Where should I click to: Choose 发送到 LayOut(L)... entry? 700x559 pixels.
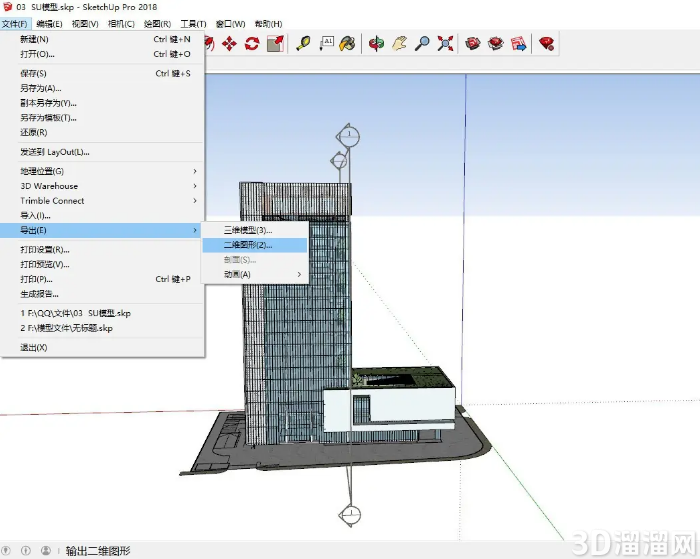pyautogui.click(x=102, y=152)
